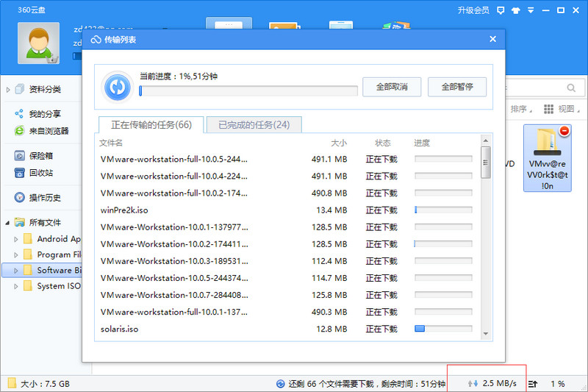The image size is (588, 392).
Task: Select row VMware-Workstation-10.0.1-137977...
Action: tap(287, 227)
